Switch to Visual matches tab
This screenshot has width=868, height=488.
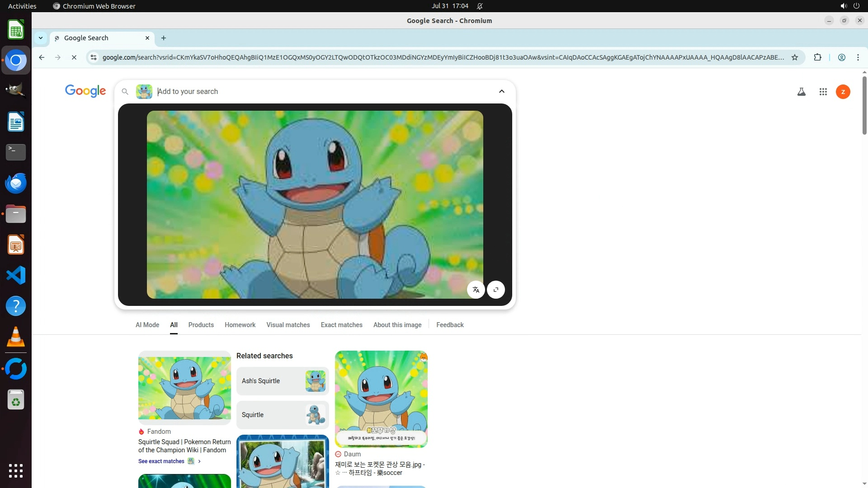(x=288, y=325)
